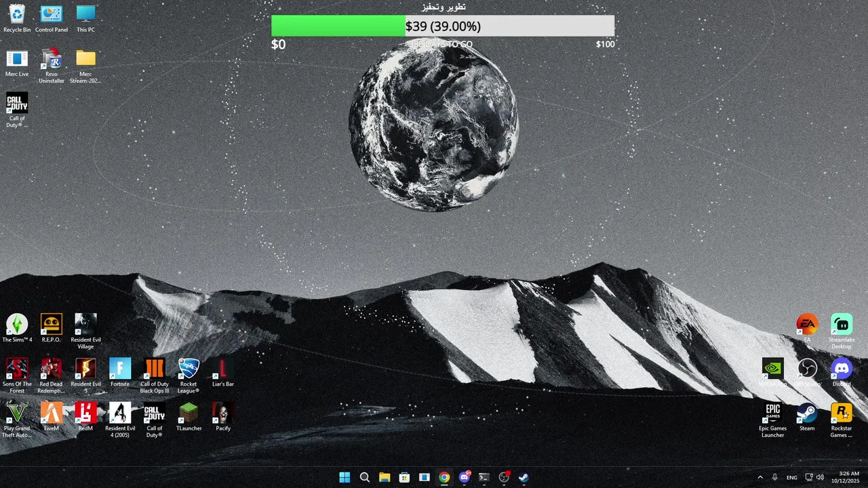Open the Steam desktop shortcut

click(x=807, y=416)
